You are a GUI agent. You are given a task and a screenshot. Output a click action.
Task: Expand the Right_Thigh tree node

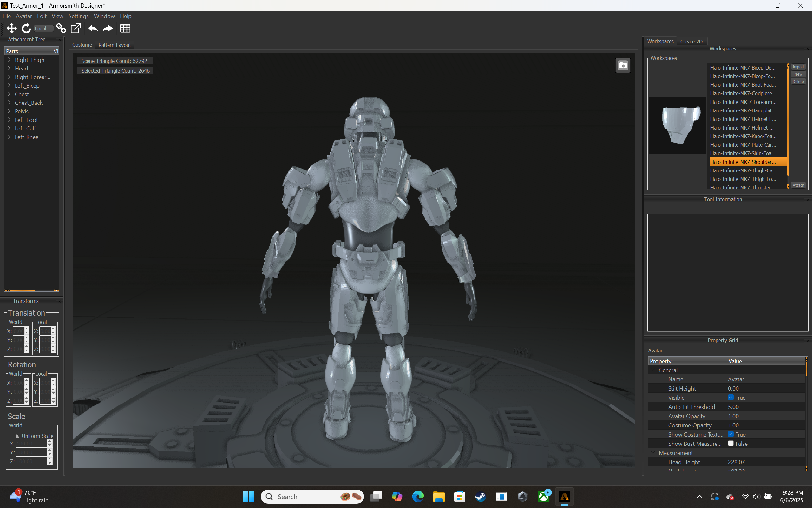coord(10,60)
